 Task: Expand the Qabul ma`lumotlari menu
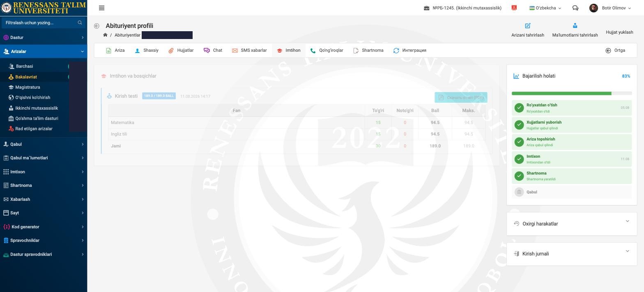(x=44, y=158)
